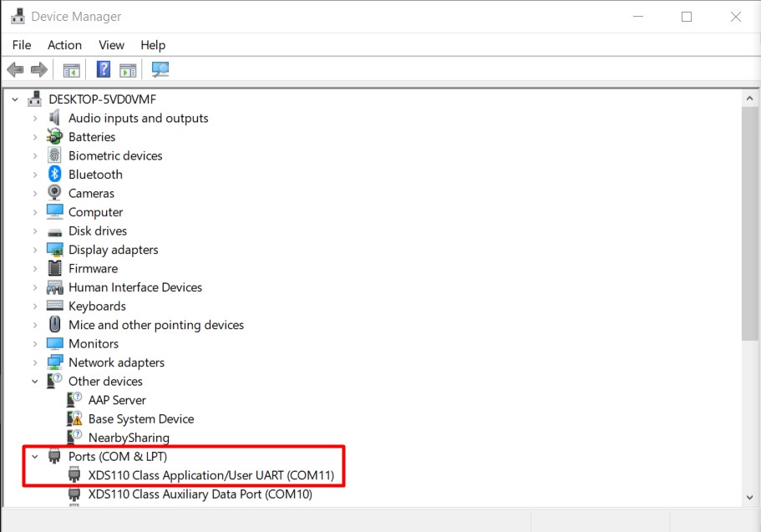Viewport: 761px width, 532px height.
Task: Click Show/Hide Console Tree toolbar icon
Action: 71,70
